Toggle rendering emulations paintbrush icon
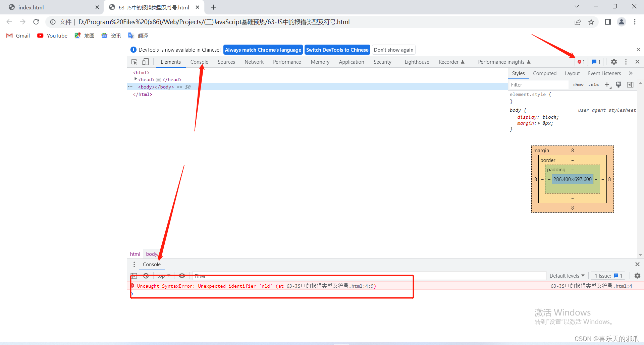 (619, 85)
